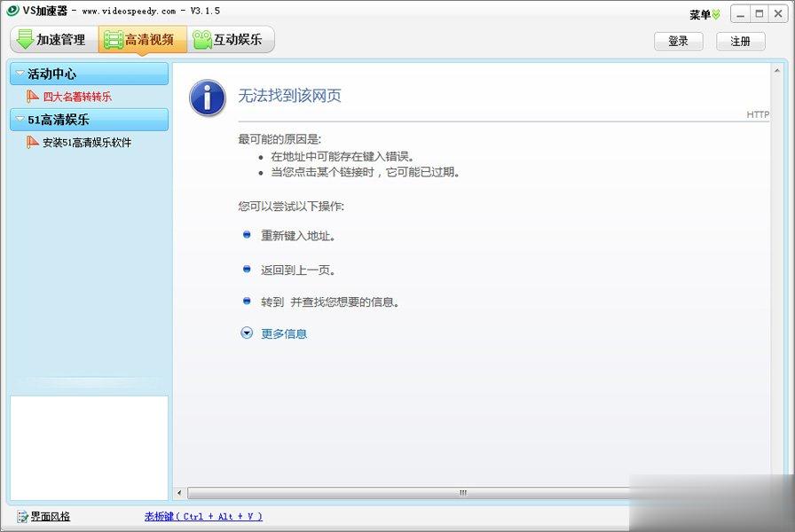Open the 四大名著转转乐 item
This screenshot has height=532, width=795.
click(77, 97)
